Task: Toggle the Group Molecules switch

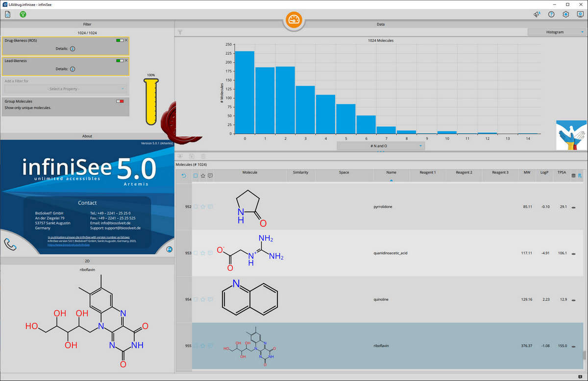Action: [x=120, y=101]
